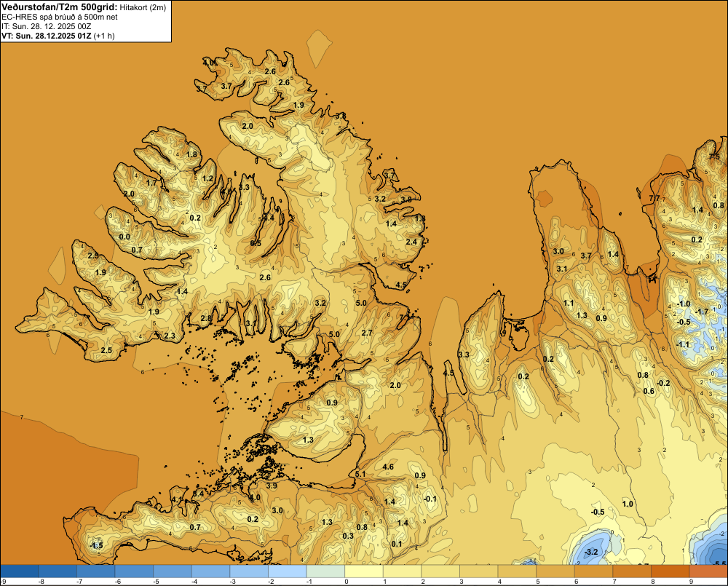Select the '2.7' temperature reading
The image size is (728, 586).
367,333
